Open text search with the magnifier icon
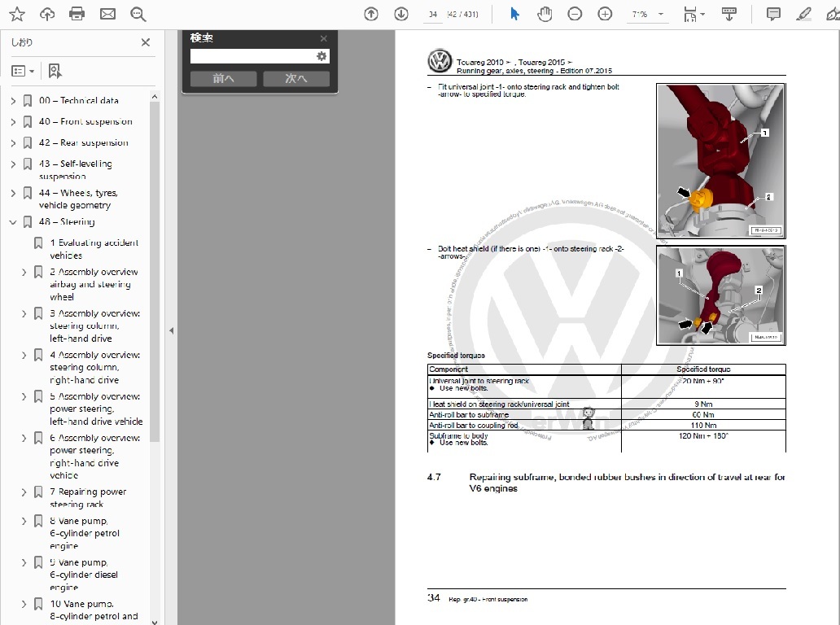This screenshot has height=625, width=840. click(x=138, y=14)
